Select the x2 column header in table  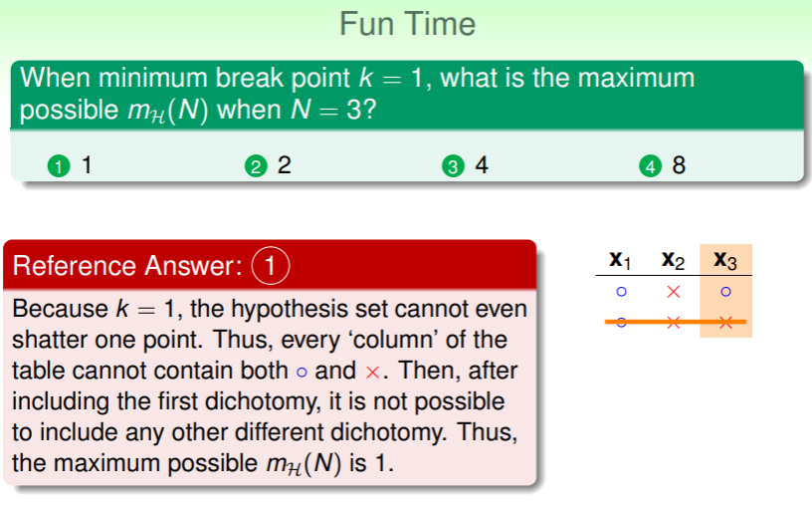click(674, 261)
